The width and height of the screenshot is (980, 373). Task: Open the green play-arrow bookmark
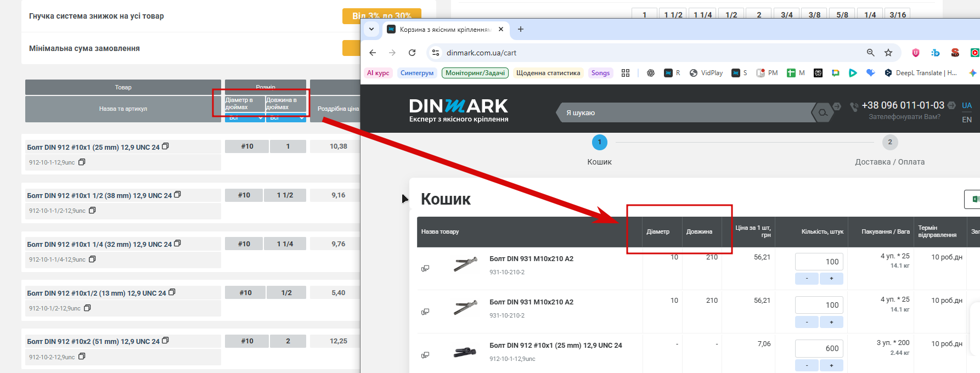coord(853,73)
